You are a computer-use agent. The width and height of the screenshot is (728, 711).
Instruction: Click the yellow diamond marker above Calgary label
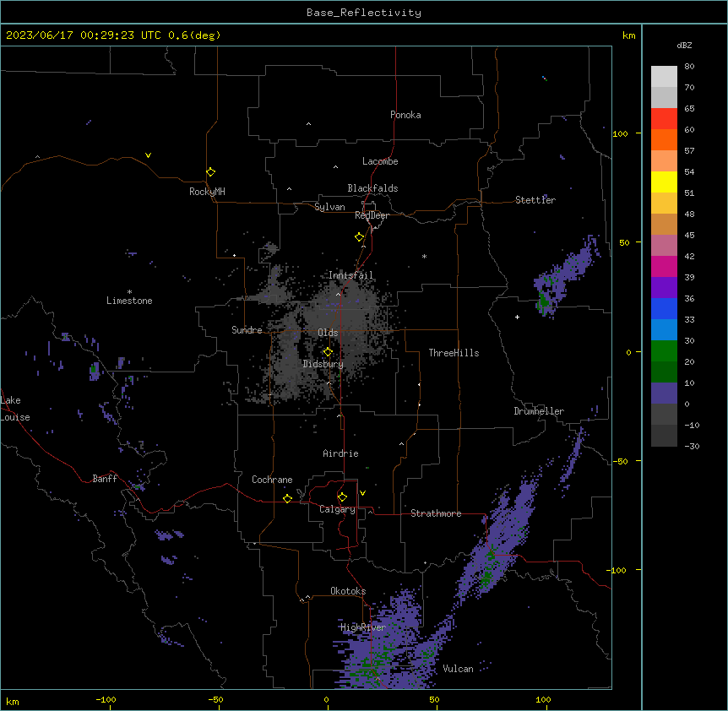tap(342, 497)
